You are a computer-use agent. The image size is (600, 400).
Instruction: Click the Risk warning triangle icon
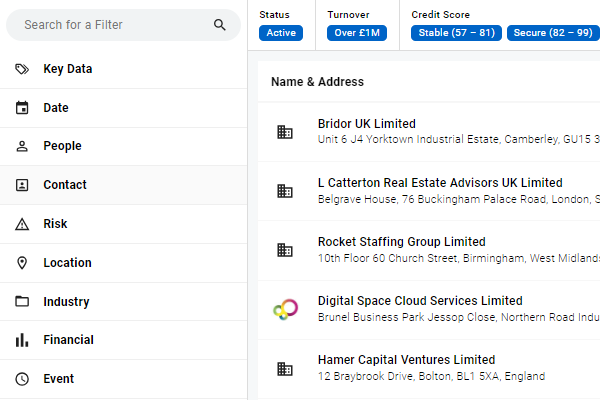coord(22,224)
